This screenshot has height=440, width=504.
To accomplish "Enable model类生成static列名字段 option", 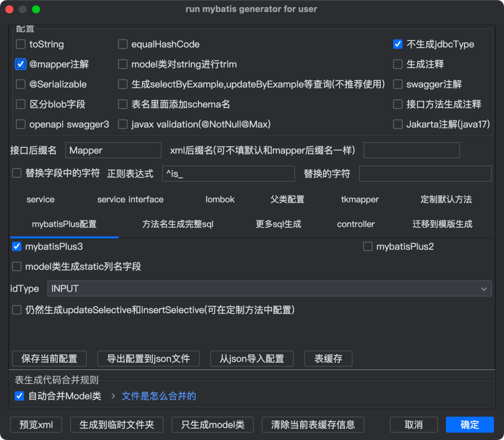I will (x=17, y=266).
